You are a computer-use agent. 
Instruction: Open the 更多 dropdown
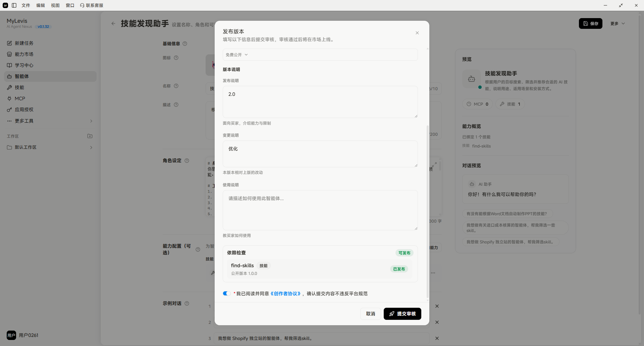point(618,23)
